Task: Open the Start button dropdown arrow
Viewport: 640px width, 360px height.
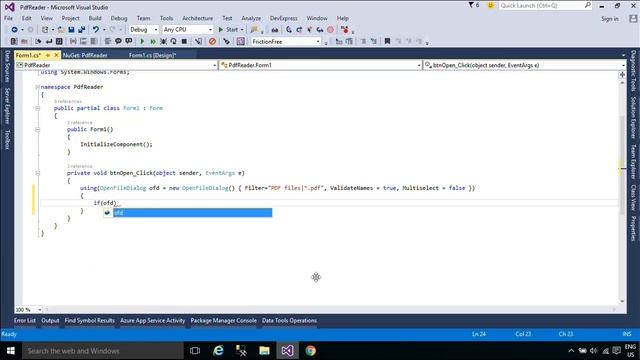Action: [242, 30]
